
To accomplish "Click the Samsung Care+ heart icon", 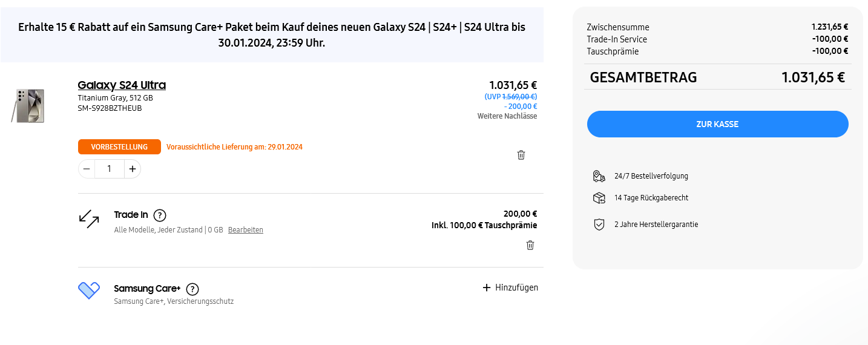I will click(89, 291).
